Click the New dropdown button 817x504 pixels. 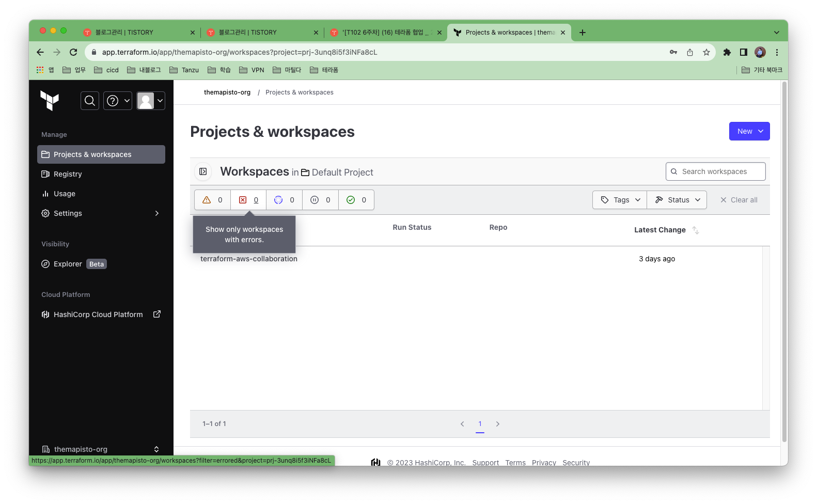pos(749,131)
